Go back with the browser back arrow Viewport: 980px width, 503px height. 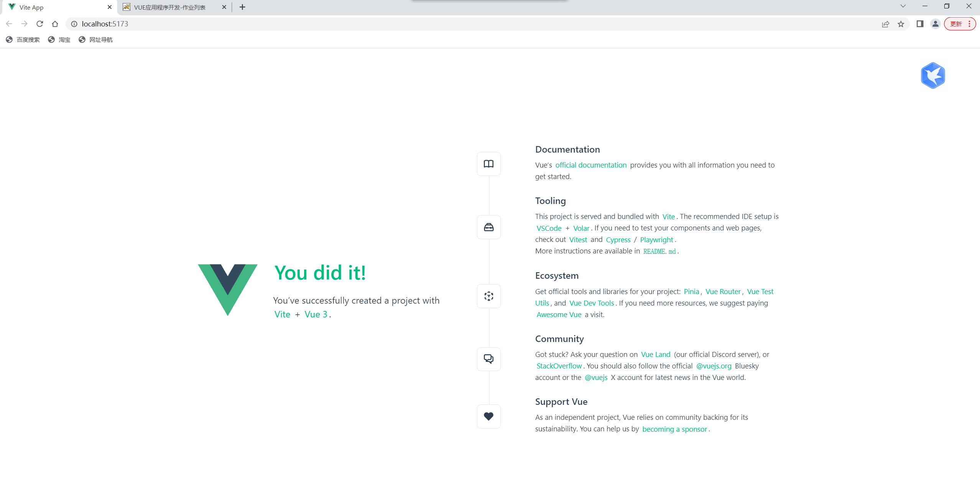9,24
